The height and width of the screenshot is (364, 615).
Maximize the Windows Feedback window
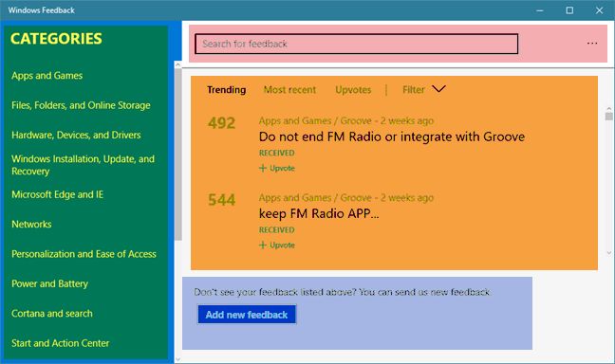pos(569,10)
